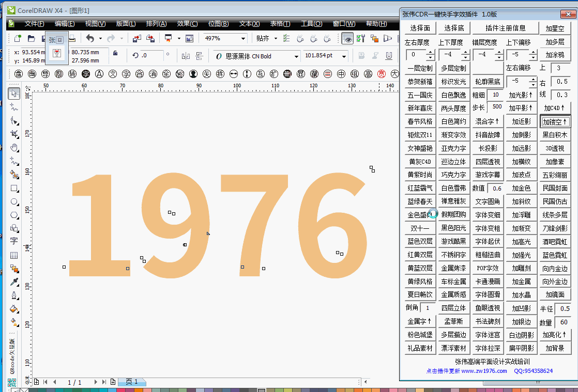Select the Crop tool
Viewport: 578px width, 392px height.
tap(14, 134)
